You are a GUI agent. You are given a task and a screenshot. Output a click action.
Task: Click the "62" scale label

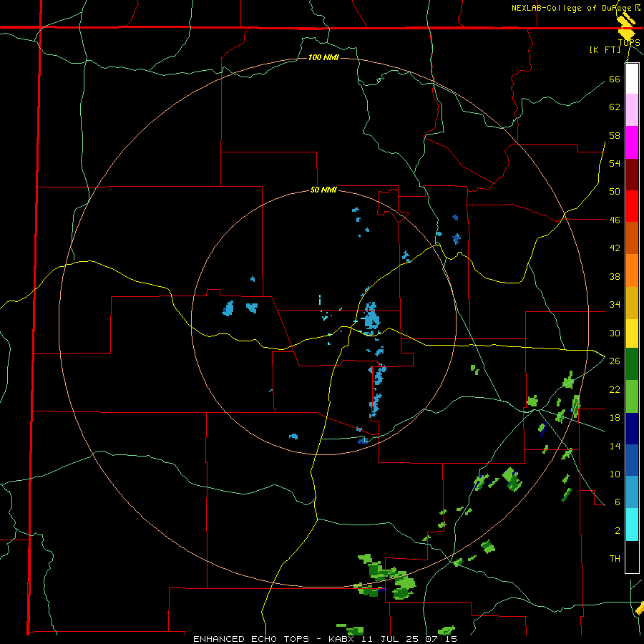(x=615, y=107)
